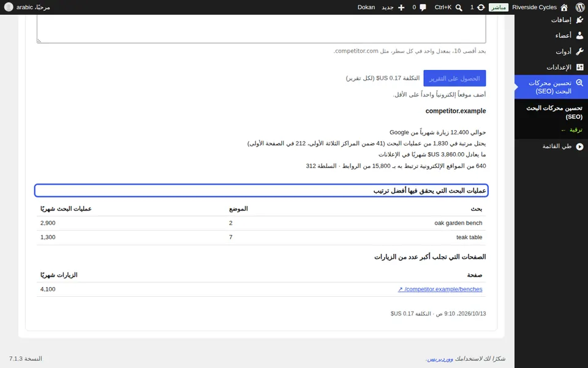Click the SEO magnifier icon in the sidebar
588x368 pixels.
click(580, 83)
